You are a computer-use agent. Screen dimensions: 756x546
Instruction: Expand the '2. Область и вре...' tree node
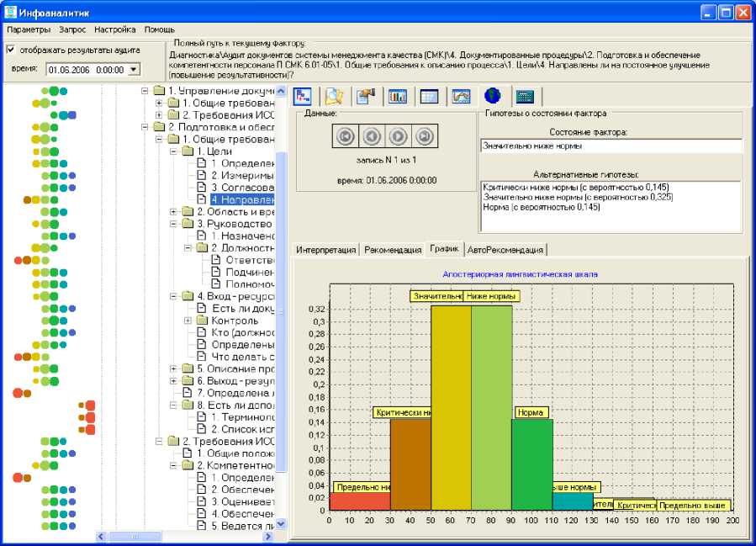point(174,212)
